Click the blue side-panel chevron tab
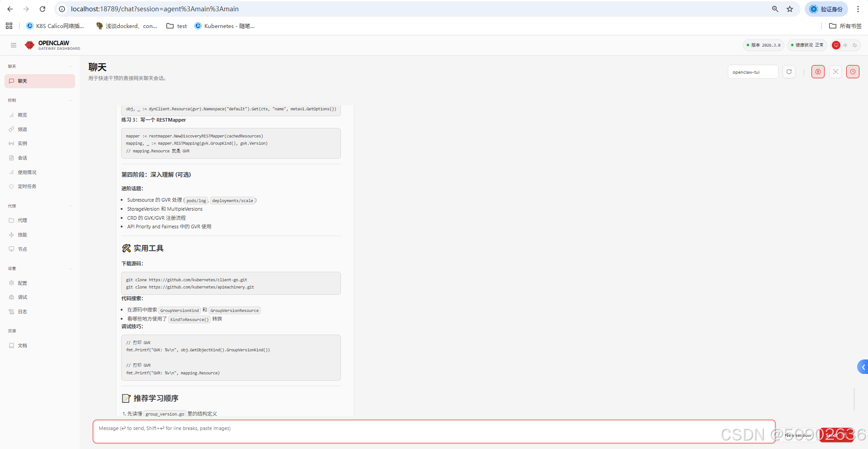 (863, 367)
